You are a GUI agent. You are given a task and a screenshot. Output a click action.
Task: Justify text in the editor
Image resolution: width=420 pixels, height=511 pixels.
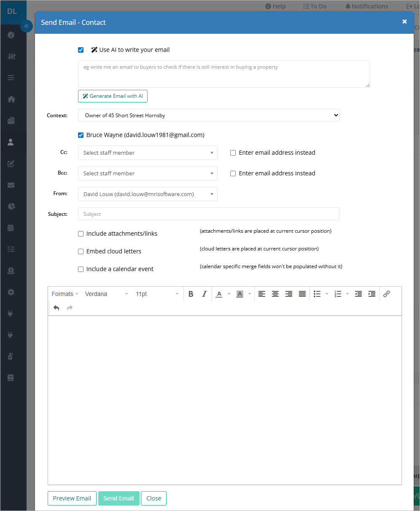click(x=302, y=294)
